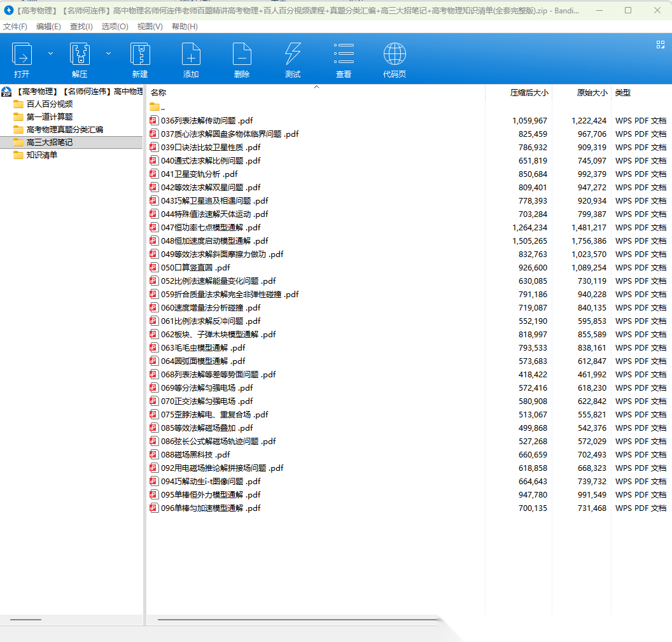Open the 选项(O) menu
This screenshot has width=672, height=642.
(x=115, y=27)
